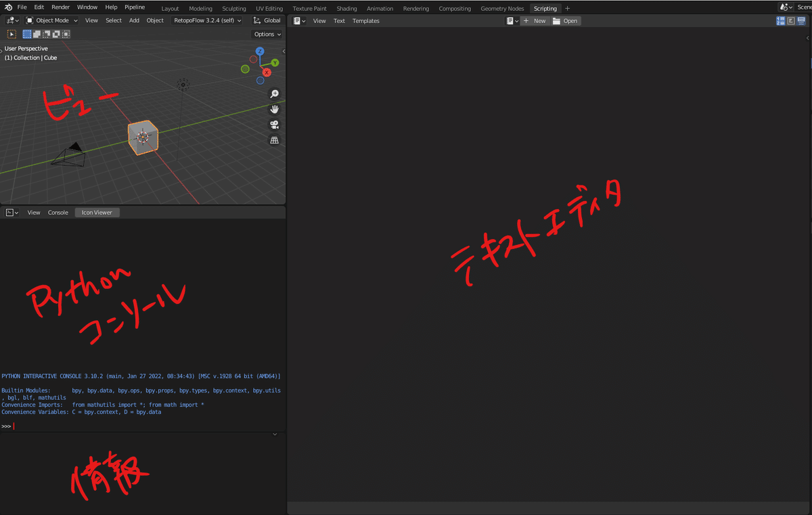Open the Console menu in the console header
812x515 pixels.
[x=58, y=212]
